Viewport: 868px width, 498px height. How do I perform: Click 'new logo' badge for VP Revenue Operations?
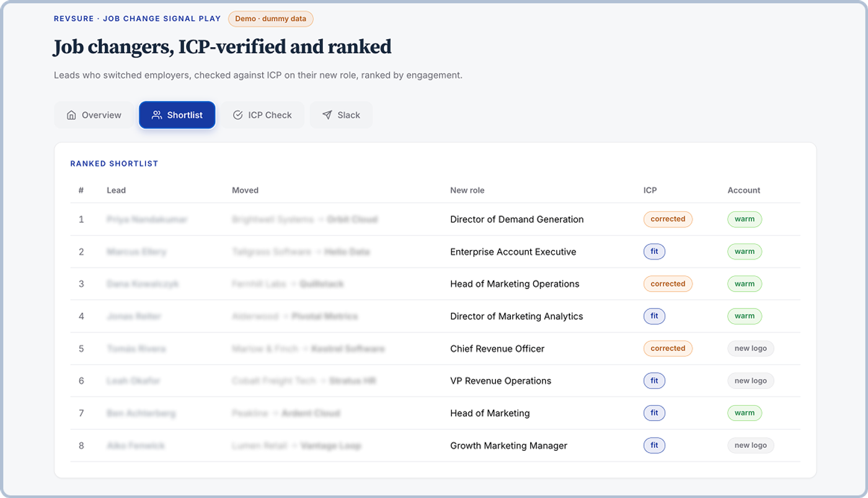[751, 381]
